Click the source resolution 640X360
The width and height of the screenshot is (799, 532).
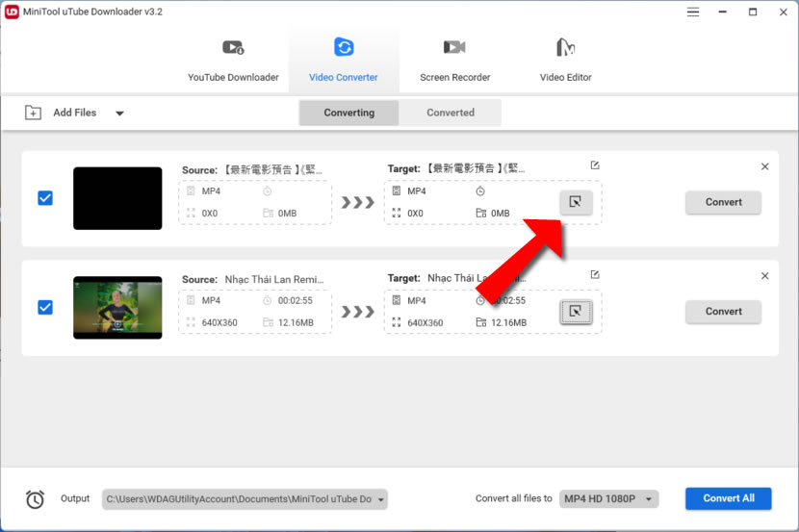pyautogui.click(x=219, y=322)
